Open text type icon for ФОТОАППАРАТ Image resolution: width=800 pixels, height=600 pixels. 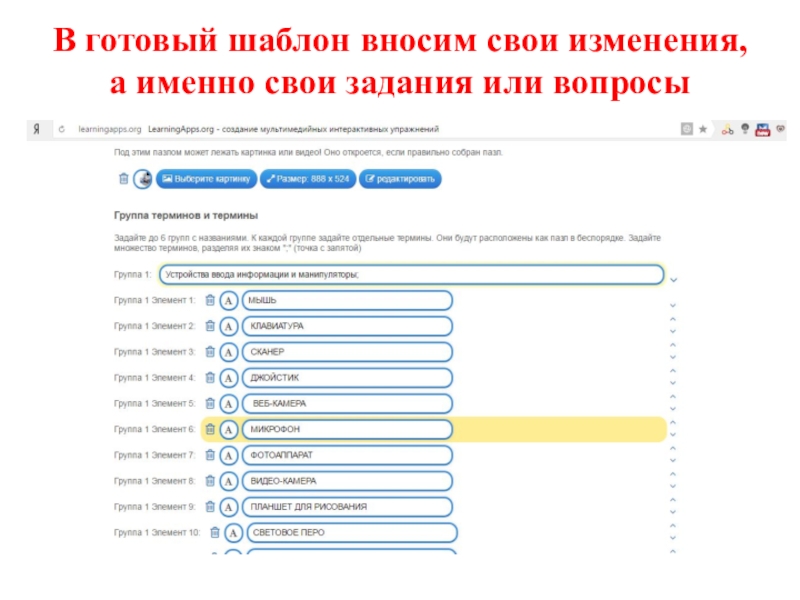[229, 455]
